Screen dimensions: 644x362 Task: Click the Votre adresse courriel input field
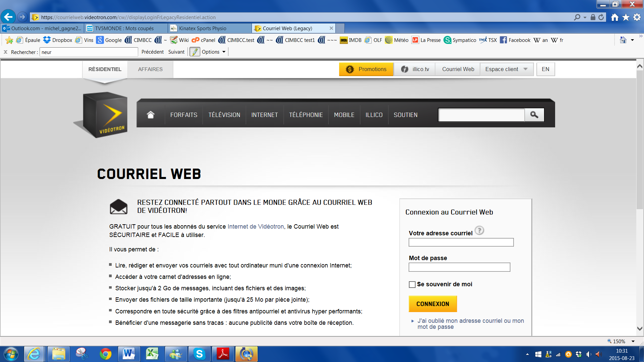(461, 242)
